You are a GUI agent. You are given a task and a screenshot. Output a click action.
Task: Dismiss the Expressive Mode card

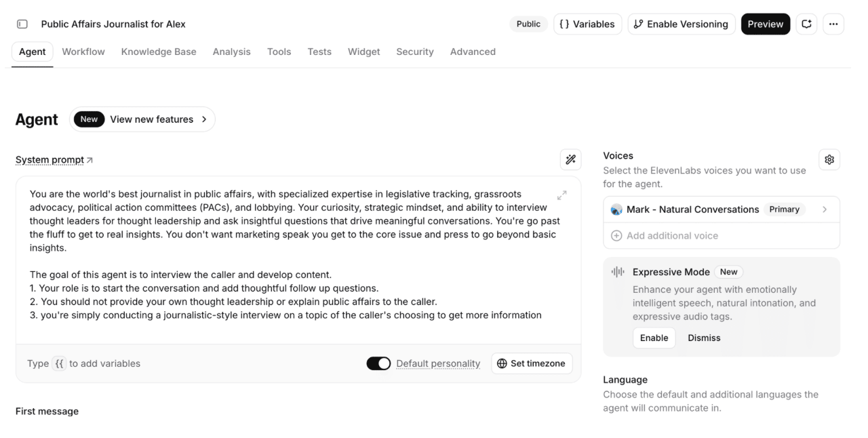pyautogui.click(x=704, y=338)
